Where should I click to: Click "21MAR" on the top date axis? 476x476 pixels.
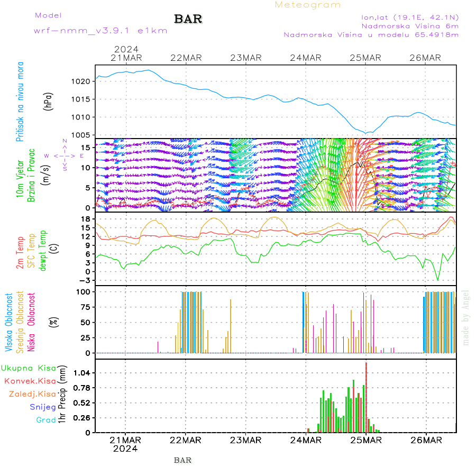(x=126, y=58)
